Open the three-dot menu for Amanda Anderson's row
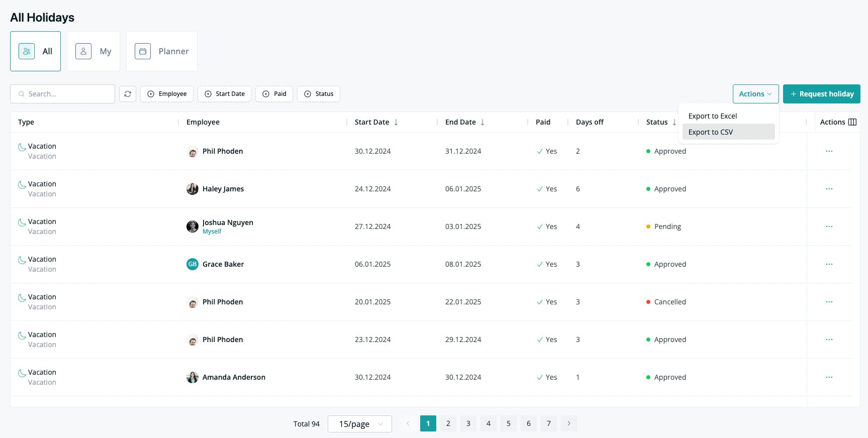 pos(829,377)
